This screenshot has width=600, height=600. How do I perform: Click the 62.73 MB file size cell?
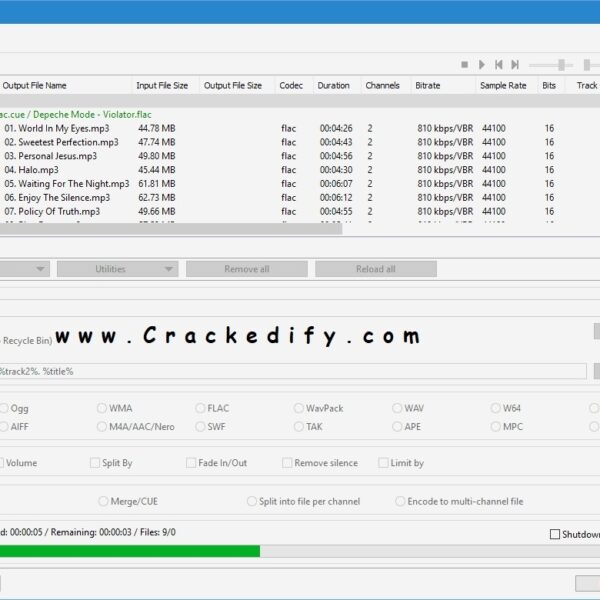tap(157, 197)
